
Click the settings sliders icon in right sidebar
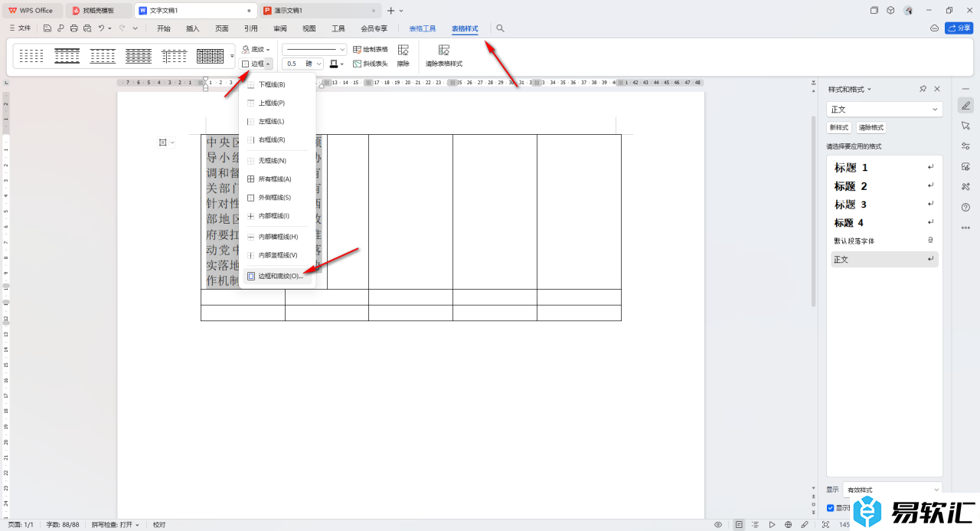point(965,146)
